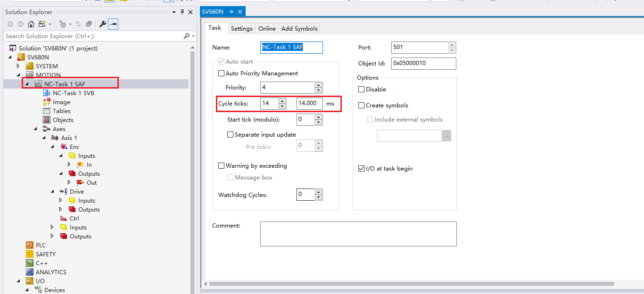Click the MOTION node icon in the tree
This screenshot has width=644, height=294.
(30, 75)
